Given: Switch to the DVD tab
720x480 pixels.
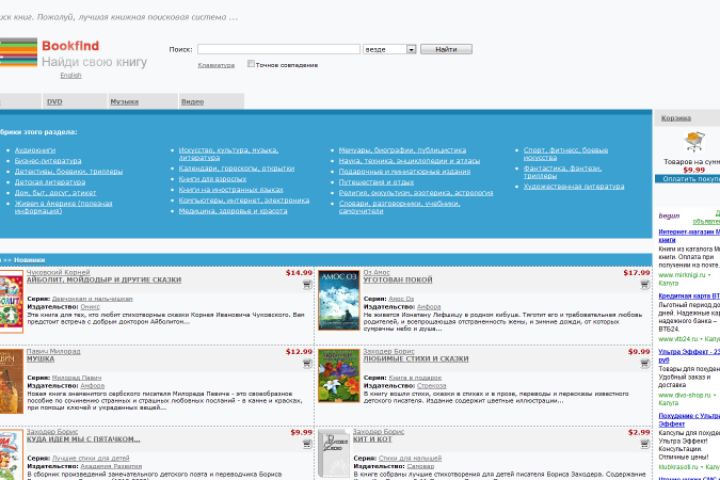Looking at the screenshot, I should [54, 102].
